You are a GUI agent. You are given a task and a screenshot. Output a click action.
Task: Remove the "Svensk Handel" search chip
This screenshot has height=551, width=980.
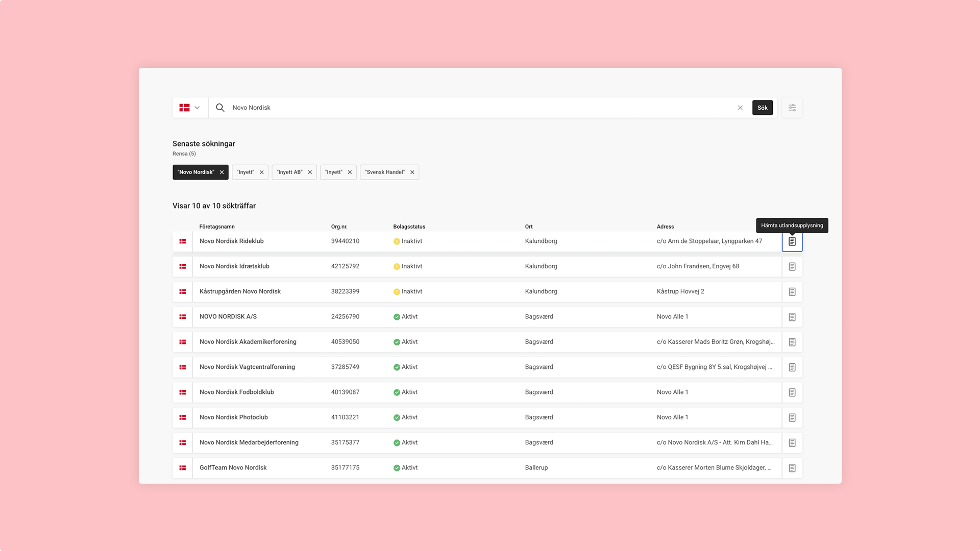[x=412, y=172]
